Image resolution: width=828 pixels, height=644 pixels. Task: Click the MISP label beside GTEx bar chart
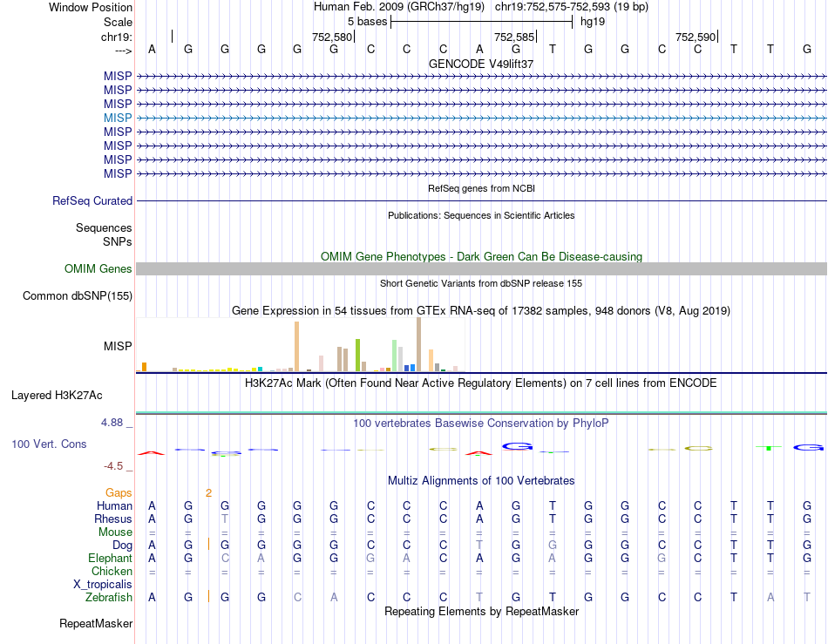point(118,346)
